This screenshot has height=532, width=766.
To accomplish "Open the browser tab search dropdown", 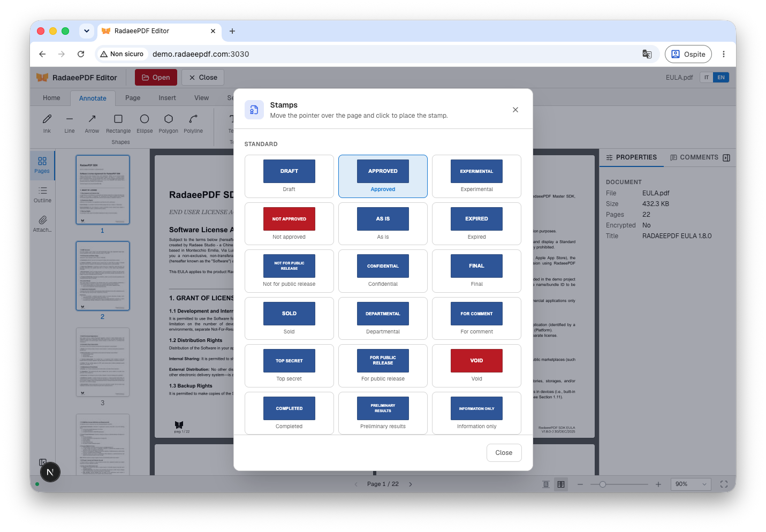I will pos(87,31).
